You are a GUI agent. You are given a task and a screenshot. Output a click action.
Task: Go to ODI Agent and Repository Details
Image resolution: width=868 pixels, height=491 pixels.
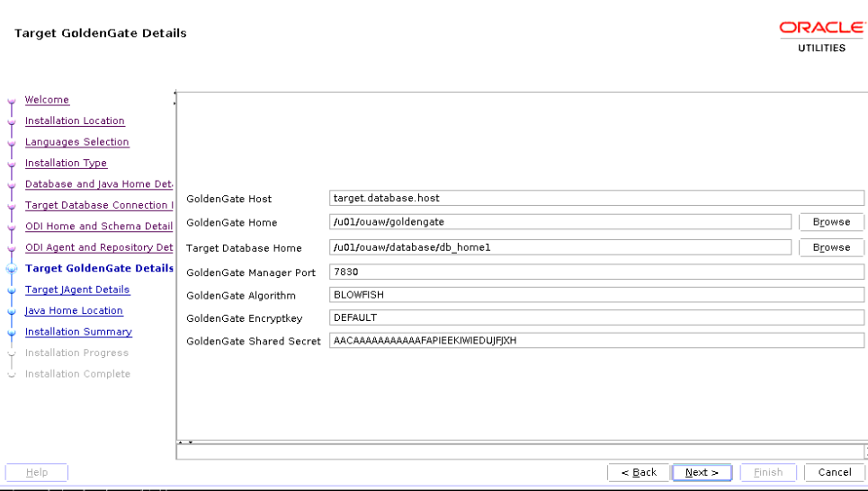point(99,247)
